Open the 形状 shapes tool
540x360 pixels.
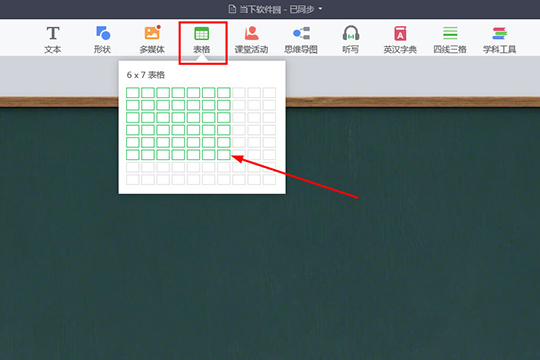102,40
